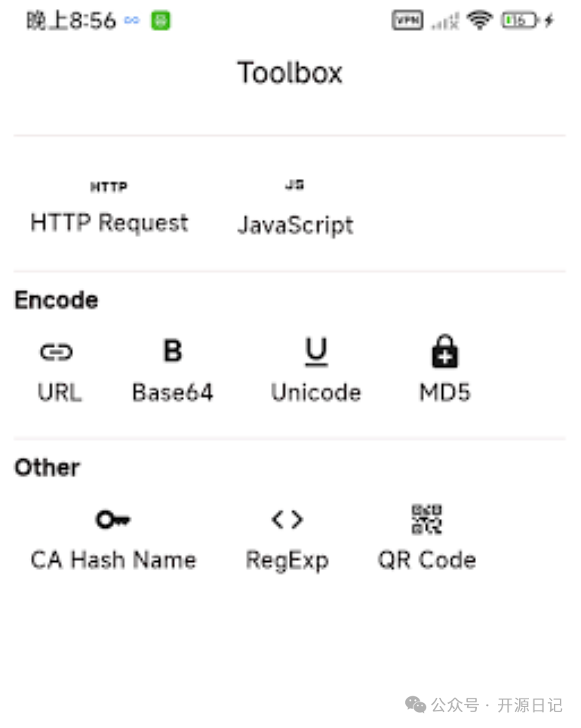Launch the QR Code icon
The height and width of the screenshot is (728, 581).
point(426,520)
